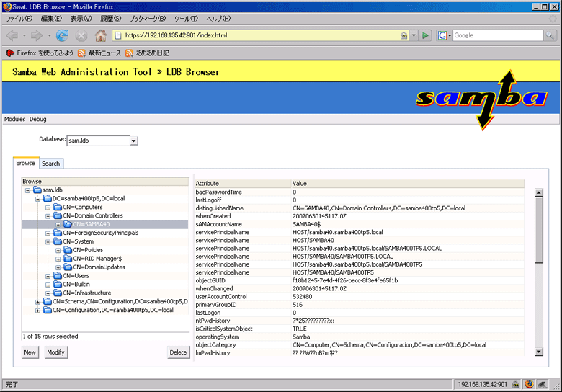Screen dimensions: 562x392
Task: Open だめだめ日記 feed bookmark
Action: pyautogui.click(x=147, y=53)
